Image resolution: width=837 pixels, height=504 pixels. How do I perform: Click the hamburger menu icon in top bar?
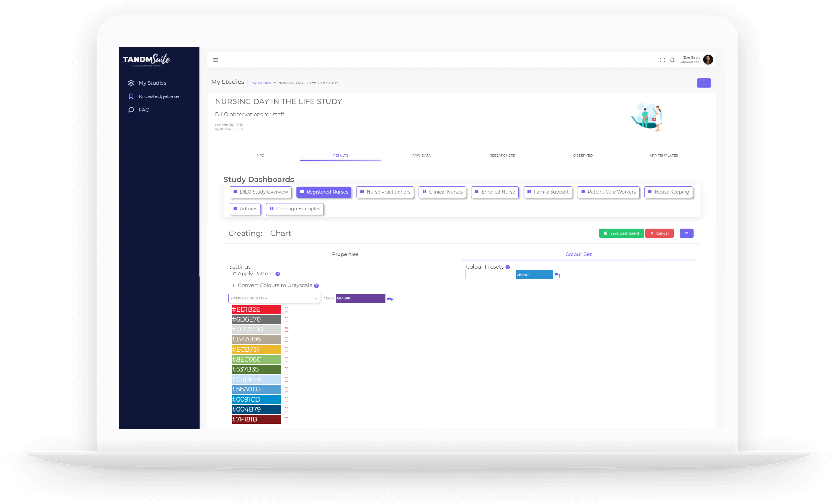tap(215, 60)
